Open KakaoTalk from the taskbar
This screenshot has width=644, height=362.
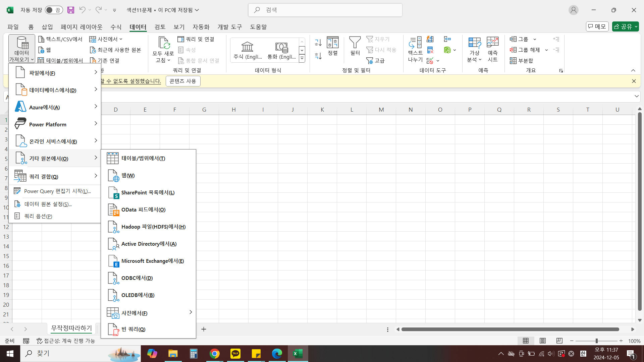pyautogui.click(x=235, y=354)
